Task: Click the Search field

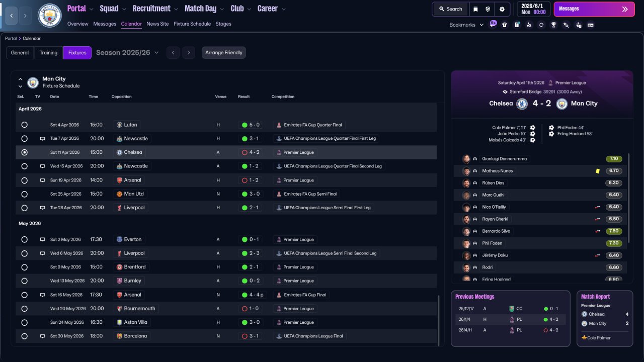Action: pyautogui.click(x=450, y=9)
